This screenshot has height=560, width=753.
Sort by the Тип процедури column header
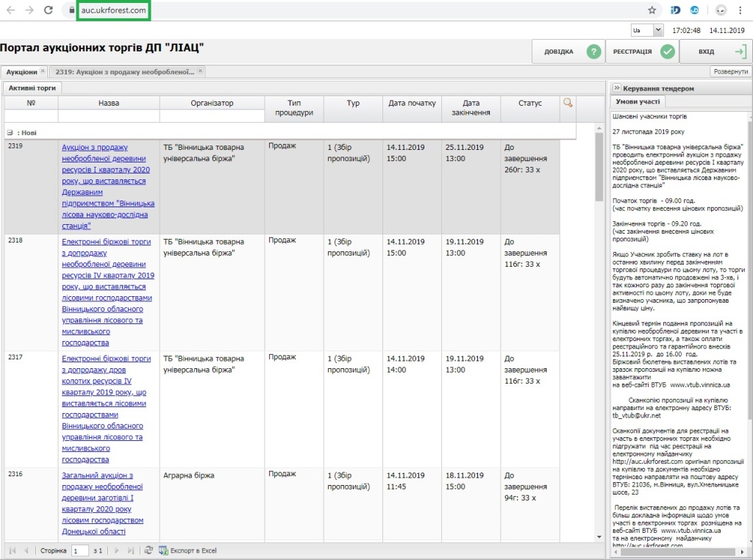tap(294, 108)
